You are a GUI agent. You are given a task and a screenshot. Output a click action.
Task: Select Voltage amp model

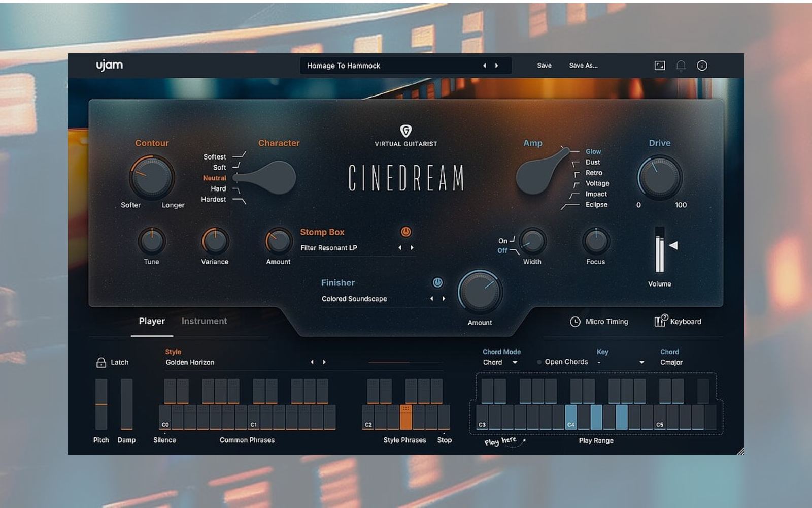597,183
